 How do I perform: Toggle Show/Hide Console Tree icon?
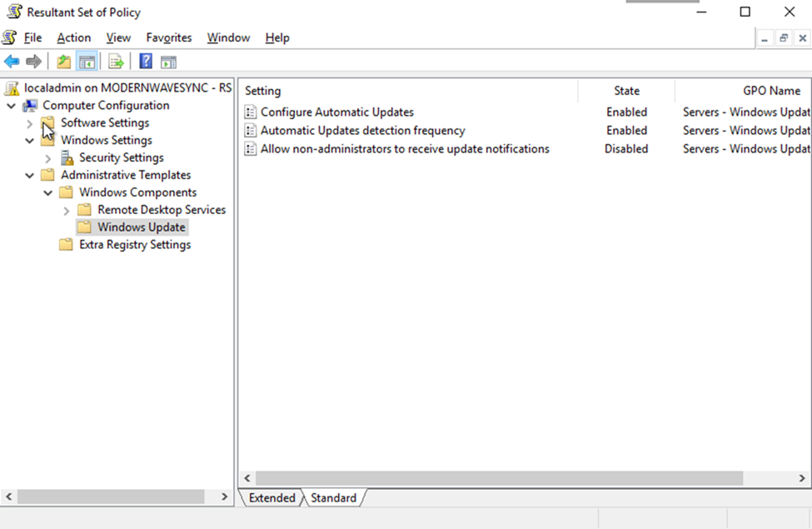point(87,62)
